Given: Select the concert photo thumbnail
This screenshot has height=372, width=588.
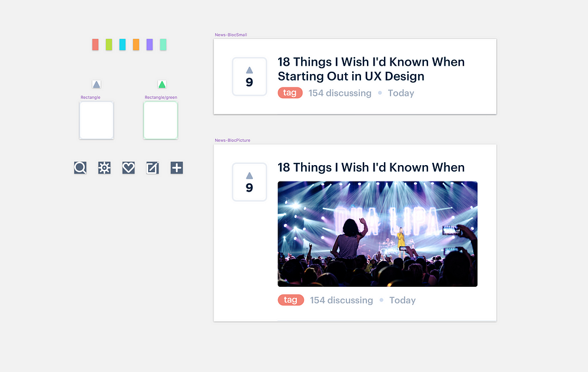Looking at the screenshot, I should (377, 234).
